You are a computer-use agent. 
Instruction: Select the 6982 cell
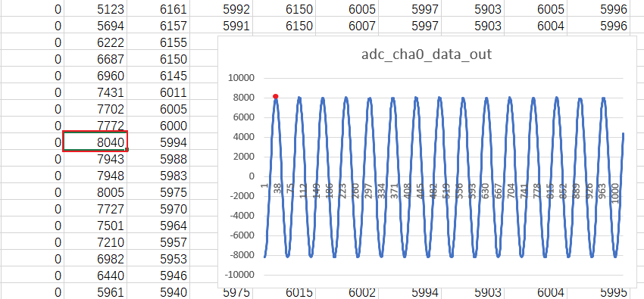[x=95, y=259]
